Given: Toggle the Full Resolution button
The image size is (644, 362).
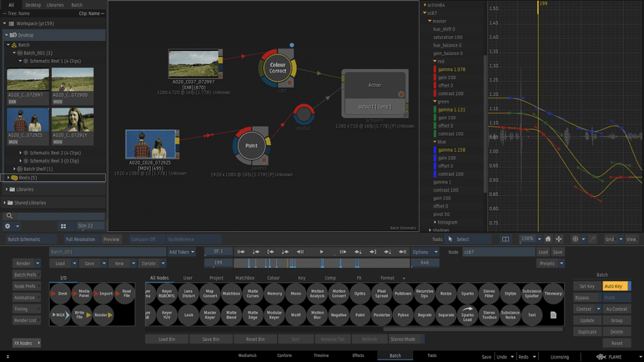Looking at the screenshot, I should [80, 239].
